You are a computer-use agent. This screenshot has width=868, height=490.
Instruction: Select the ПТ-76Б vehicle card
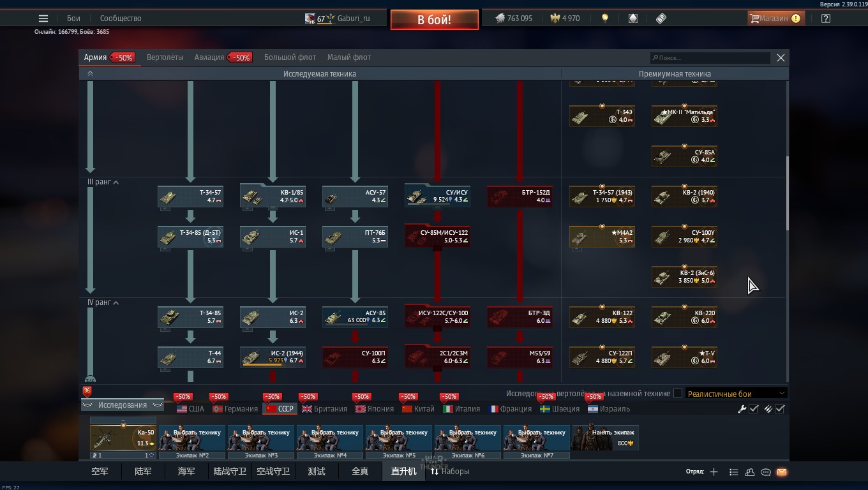point(355,237)
